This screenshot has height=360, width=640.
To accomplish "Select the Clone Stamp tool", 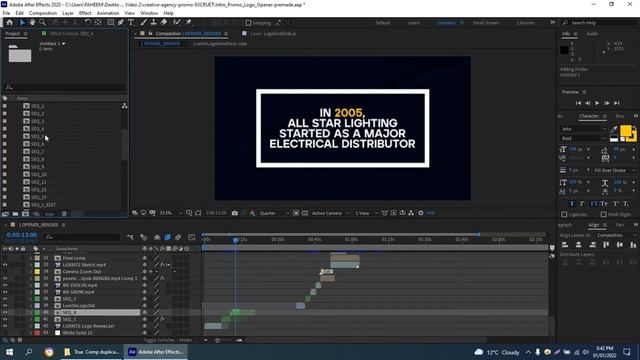I will pyautogui.click(x=153, y=22).
